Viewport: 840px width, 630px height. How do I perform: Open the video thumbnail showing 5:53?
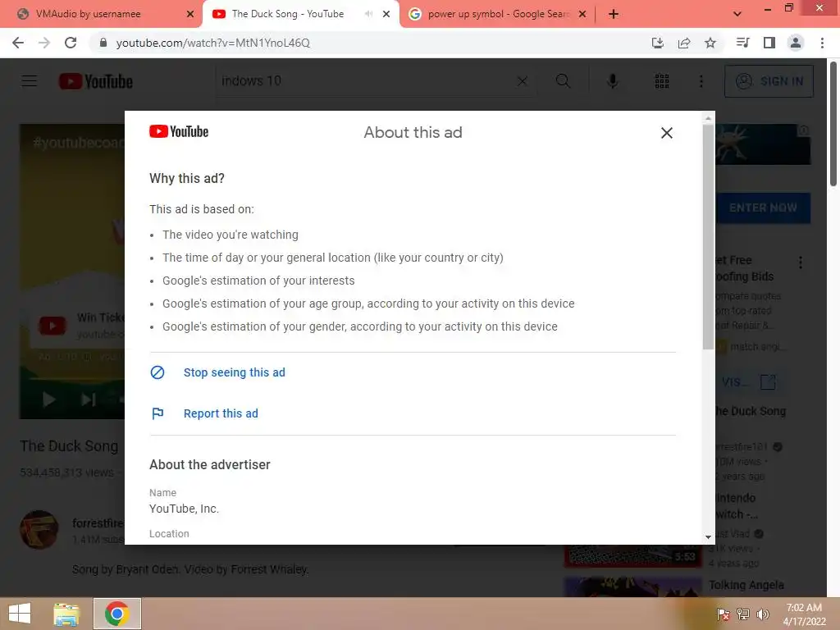pyautogui.click(x=632, y=555)
